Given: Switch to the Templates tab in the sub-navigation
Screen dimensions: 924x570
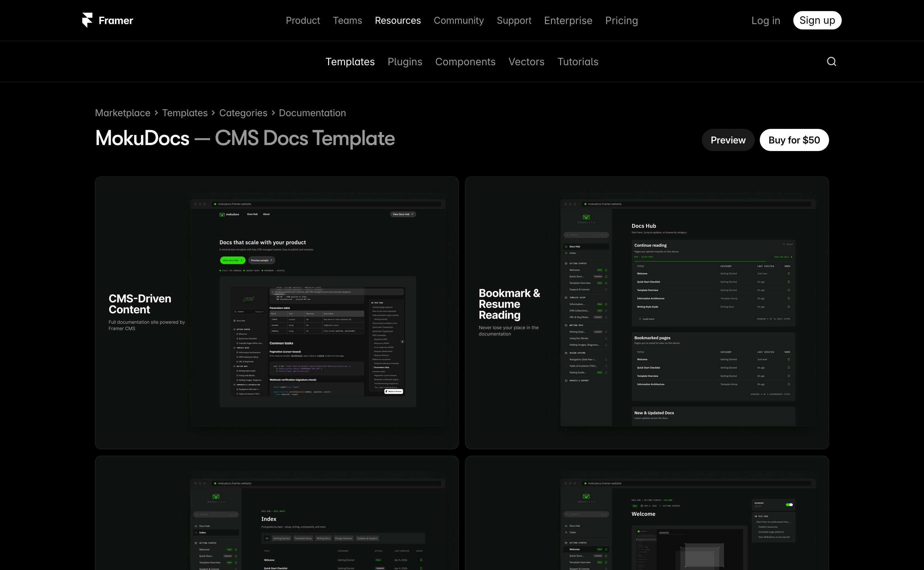Looking at the screenshot, I should [x=350, y=61].
